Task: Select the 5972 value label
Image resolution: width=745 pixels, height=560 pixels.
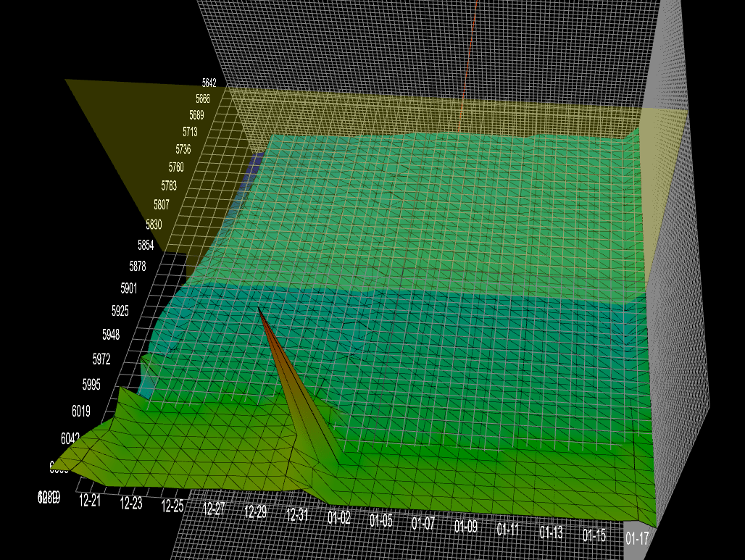Action: tap(101, 359)
